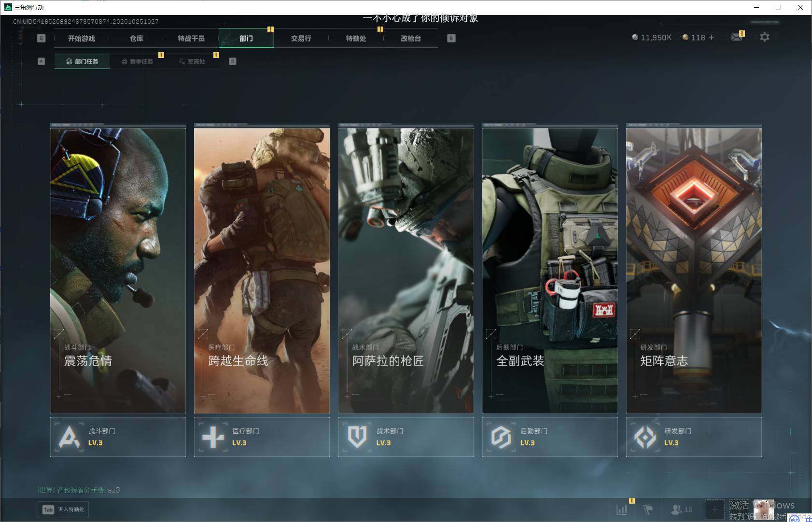
Task: Open the 军需处 sub-tab
Action: click(192, 61)
